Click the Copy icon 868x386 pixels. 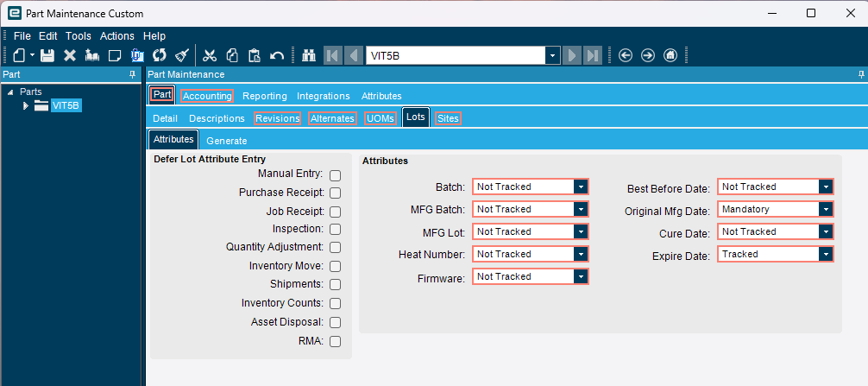pos(232,55)
